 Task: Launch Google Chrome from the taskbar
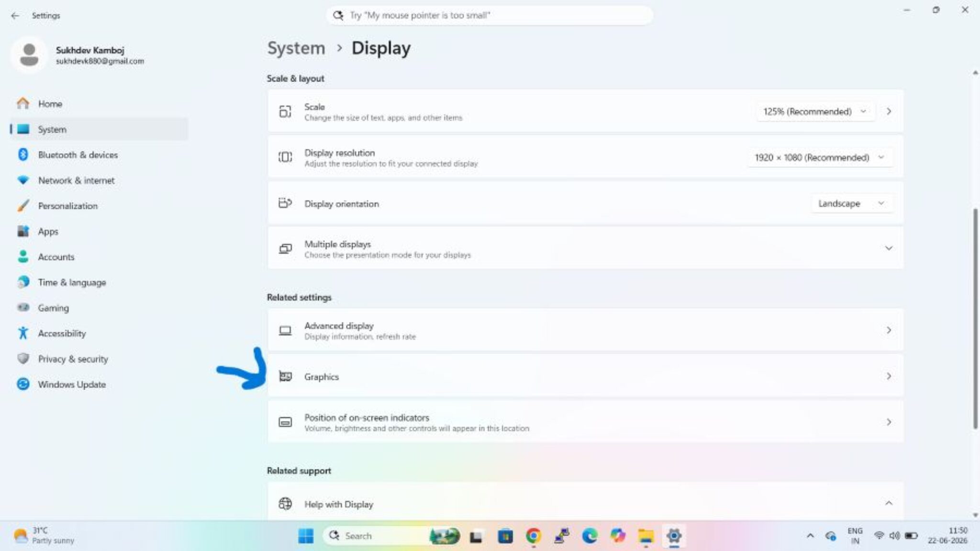533,536
